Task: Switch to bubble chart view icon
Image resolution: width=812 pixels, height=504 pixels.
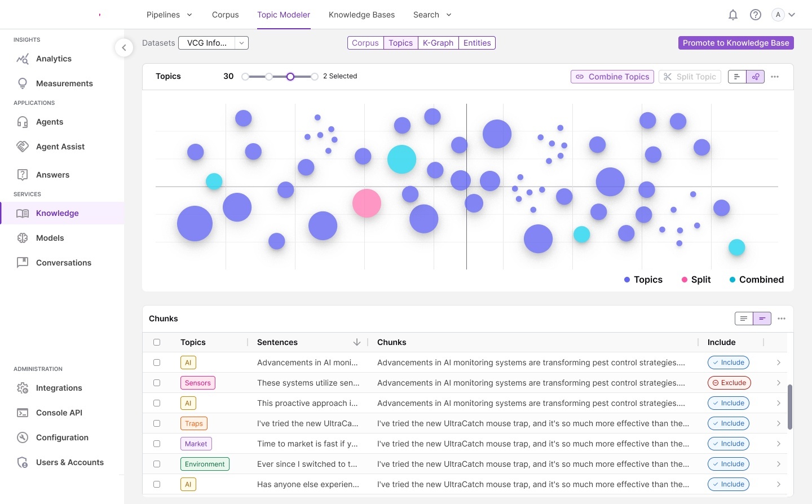Action: point(755,77)
